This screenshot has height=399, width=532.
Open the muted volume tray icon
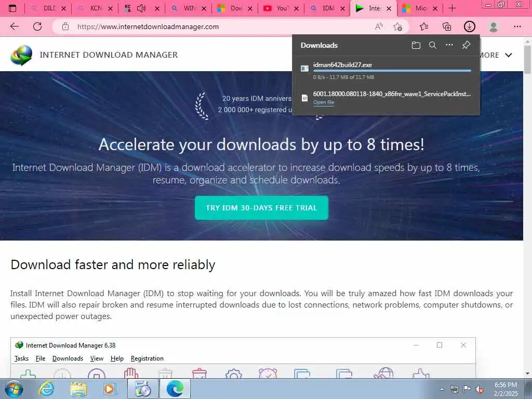pos(480,390)
